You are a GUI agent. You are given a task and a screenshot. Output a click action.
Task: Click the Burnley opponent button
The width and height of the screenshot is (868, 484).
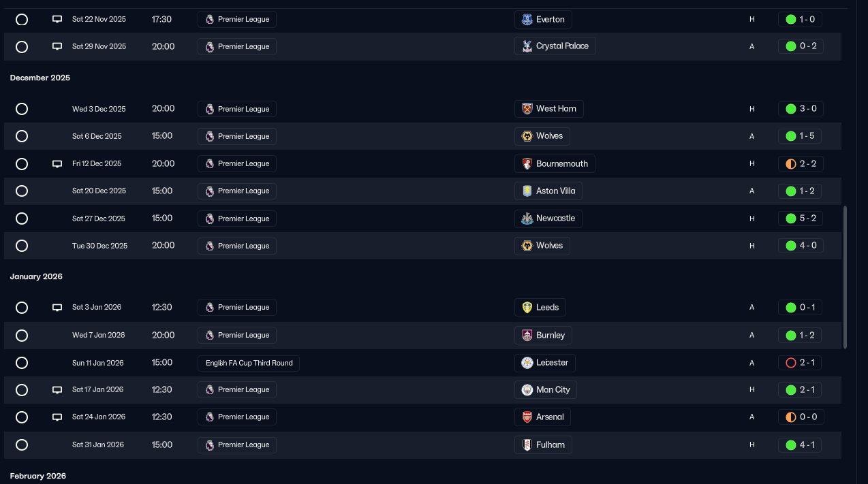coord(543,335)
